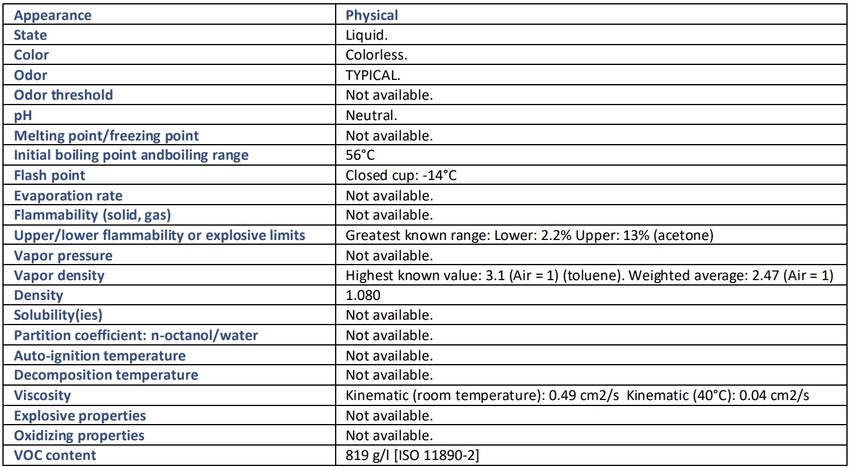Click the "State" property label
The height and width of the screenshot is (468, 850).
[31, 35]
